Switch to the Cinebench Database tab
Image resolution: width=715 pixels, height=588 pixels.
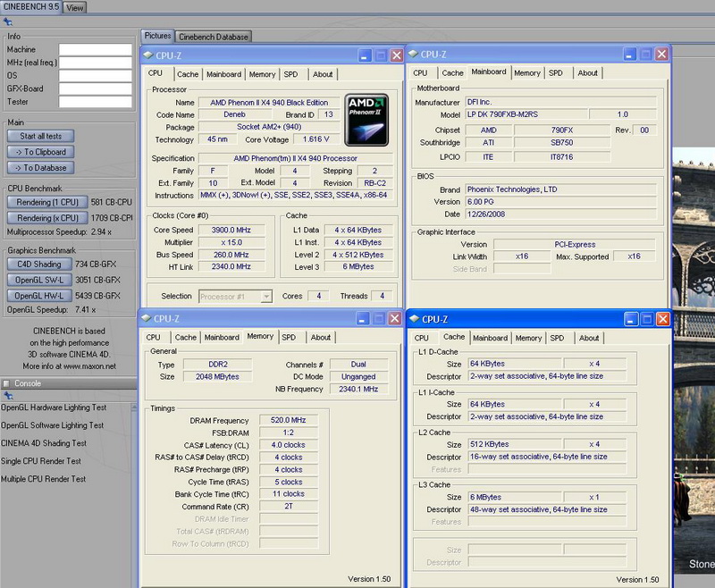(214, 37)
